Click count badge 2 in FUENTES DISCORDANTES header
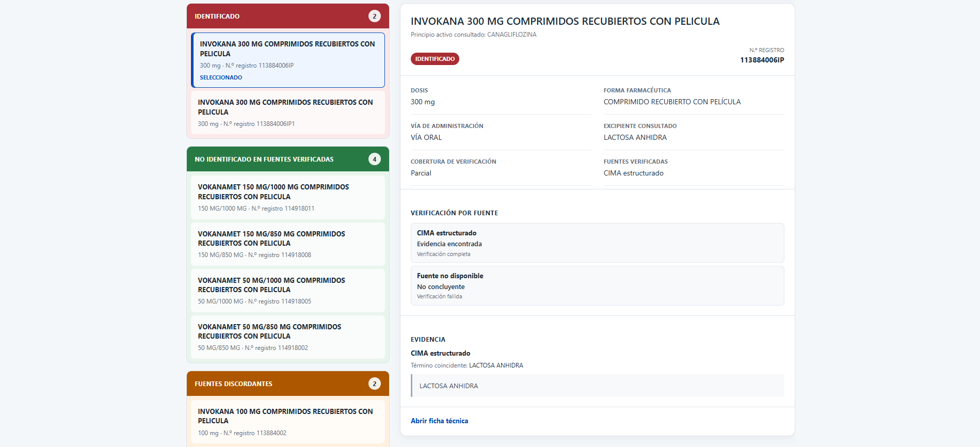This screenshot has height=447, width=980. 375,384
